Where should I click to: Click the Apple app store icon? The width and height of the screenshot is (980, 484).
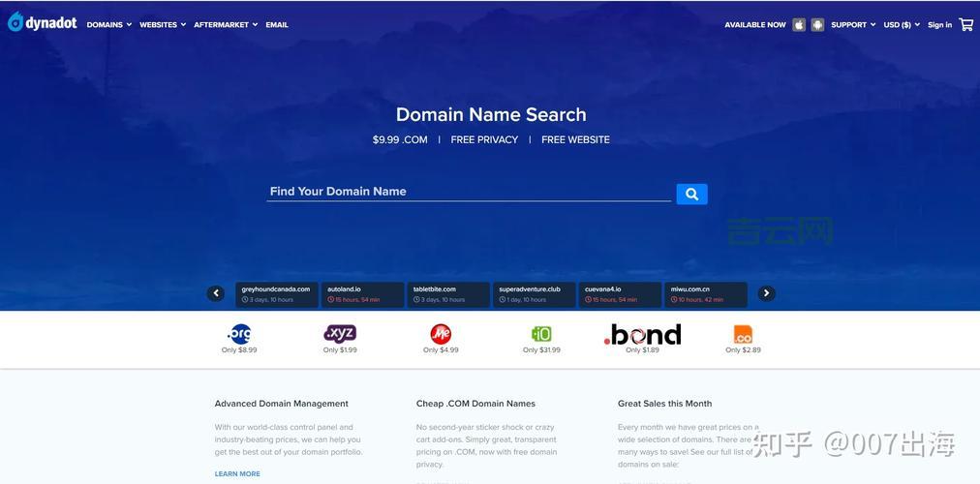pyautogui.click(x=799, y=25)
